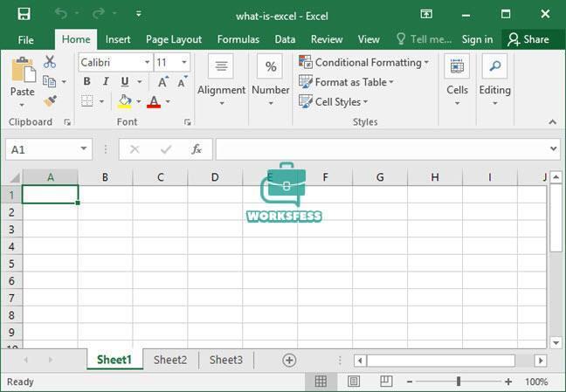This screenshot has height=392, width=566.
Task: Toggle Bold formatting
Action: point(87,81)
